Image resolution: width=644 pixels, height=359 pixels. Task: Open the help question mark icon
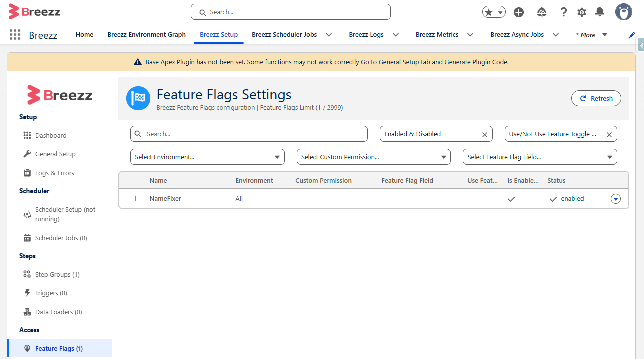pos(564,12)
